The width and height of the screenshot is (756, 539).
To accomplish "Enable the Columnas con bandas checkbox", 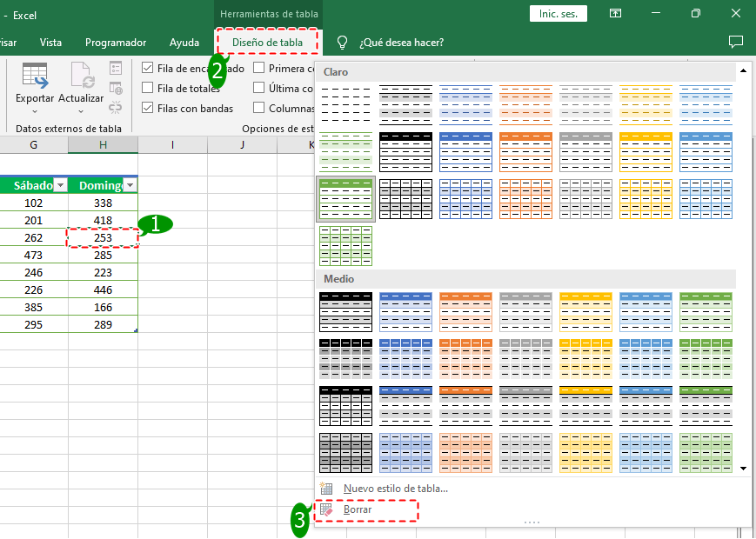I will [259, 108].
